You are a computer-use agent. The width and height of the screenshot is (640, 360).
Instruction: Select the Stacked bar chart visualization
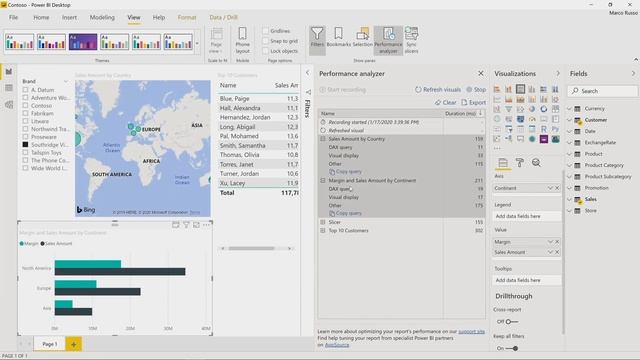point(497,89)
